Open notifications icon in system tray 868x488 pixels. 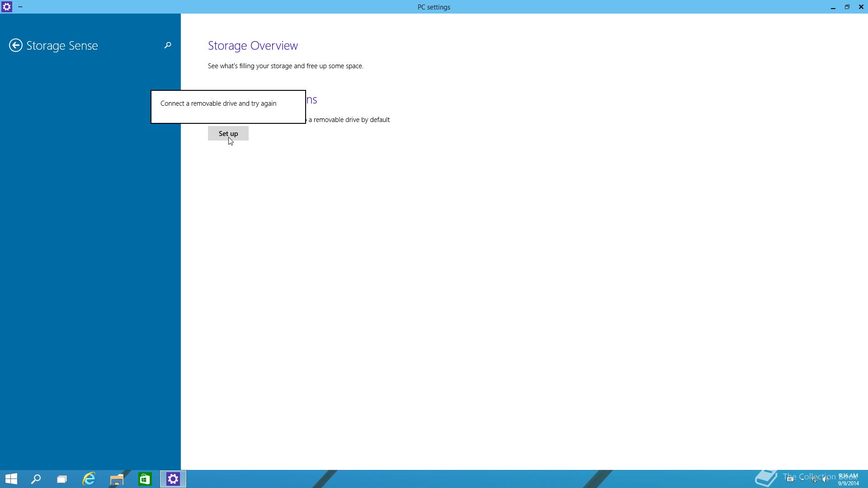[x=790, y=479]
